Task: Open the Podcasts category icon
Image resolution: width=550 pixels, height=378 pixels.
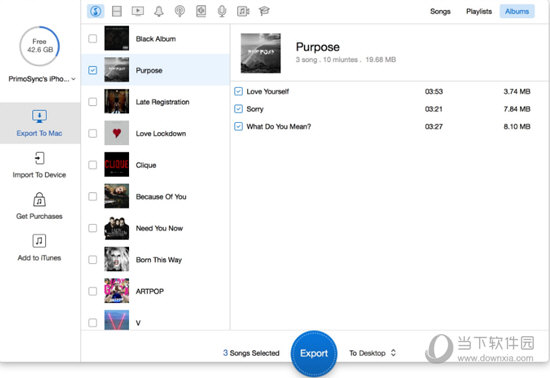Action: click(180, 11)
